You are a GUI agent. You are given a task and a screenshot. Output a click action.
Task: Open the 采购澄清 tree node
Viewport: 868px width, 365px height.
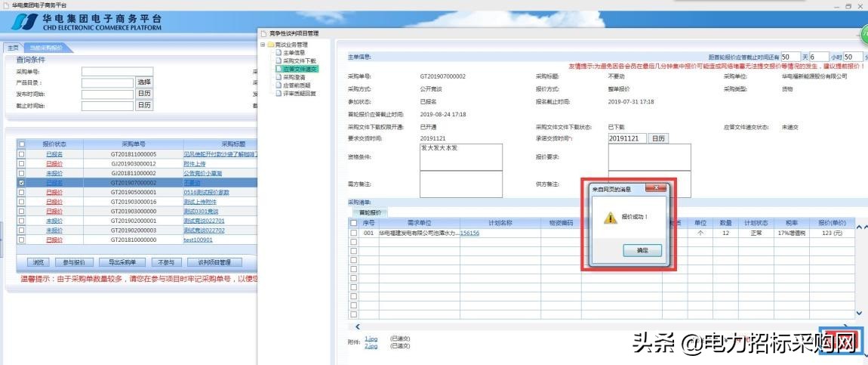click(x=294, y=78)
